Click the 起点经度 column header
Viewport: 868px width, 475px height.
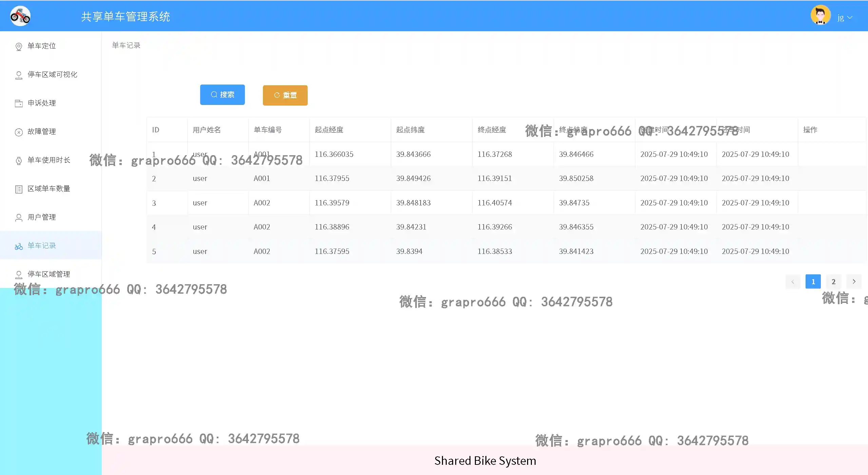(x=329, y=130)
